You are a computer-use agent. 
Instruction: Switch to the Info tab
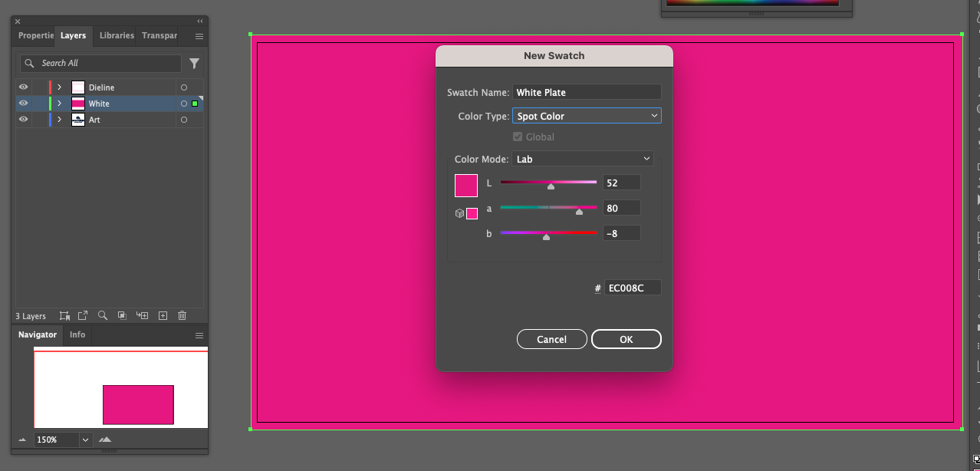pyautogui.click(x=77, y=334)
